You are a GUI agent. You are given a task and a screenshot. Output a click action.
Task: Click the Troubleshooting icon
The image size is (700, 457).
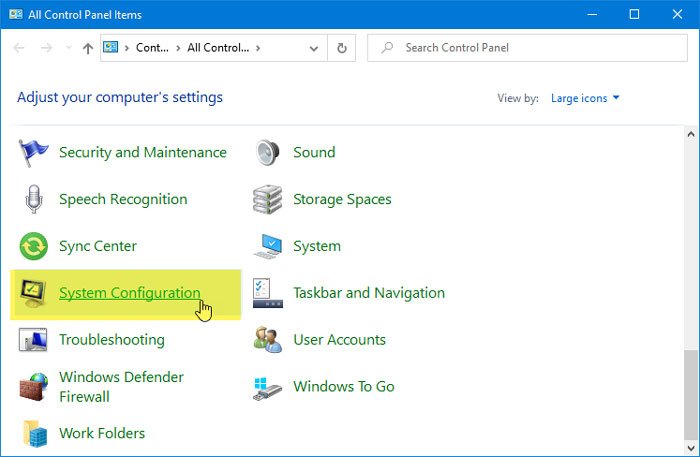click(x=34, y=340)
